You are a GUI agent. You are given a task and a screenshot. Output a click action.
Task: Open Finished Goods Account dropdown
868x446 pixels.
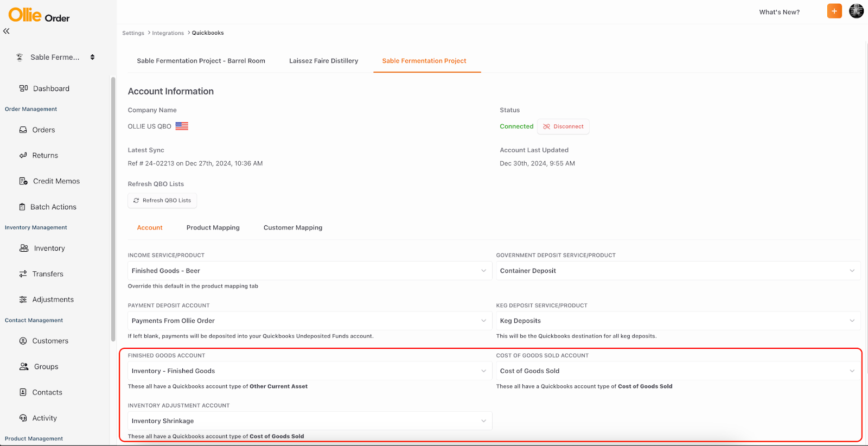pos(310,371)
